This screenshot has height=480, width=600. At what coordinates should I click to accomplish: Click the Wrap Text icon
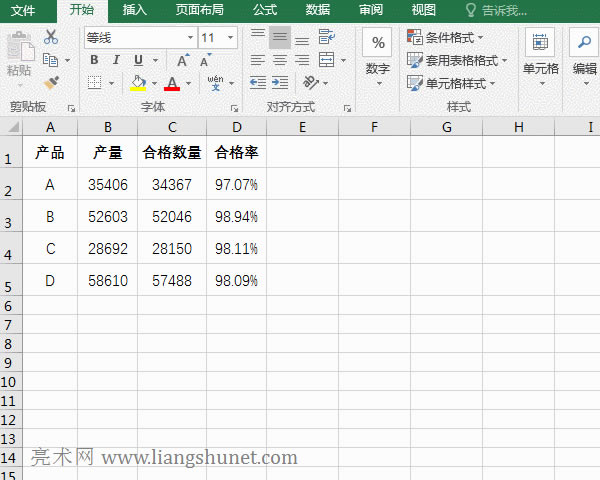pyautogui.click(x=326, y=37)
